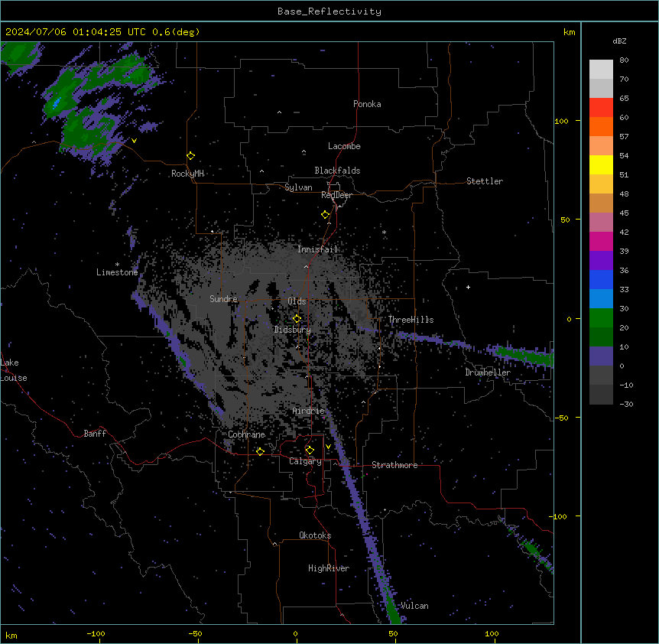Click the Banff label
659x644 pixels.
[95, 434]
